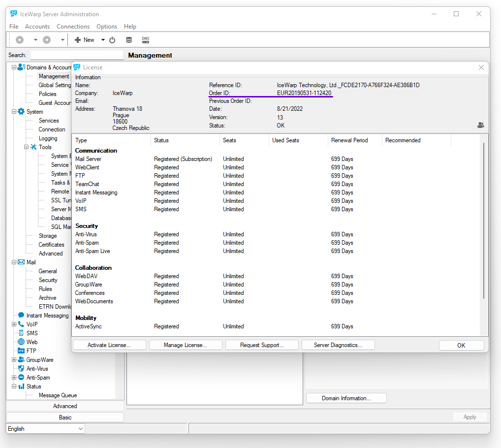Click the Tools wrench icon in tree
This screenshot has height=448, width=501.
(33, 147)
